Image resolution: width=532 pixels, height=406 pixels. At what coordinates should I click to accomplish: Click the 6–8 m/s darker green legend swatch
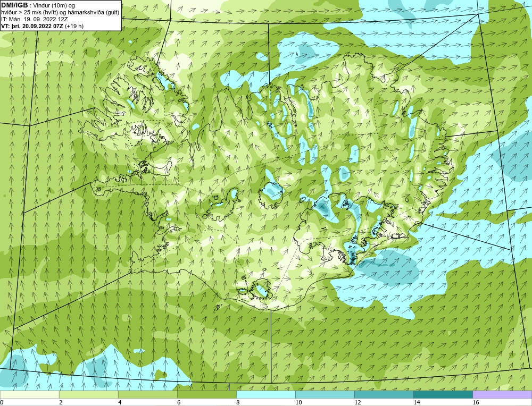[206, 394]
